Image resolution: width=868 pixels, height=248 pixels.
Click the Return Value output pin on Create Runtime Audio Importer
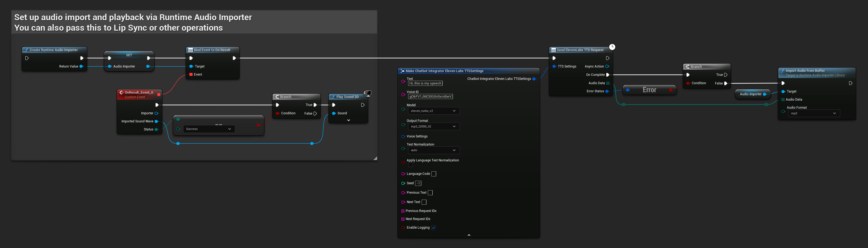coord(81,66)
